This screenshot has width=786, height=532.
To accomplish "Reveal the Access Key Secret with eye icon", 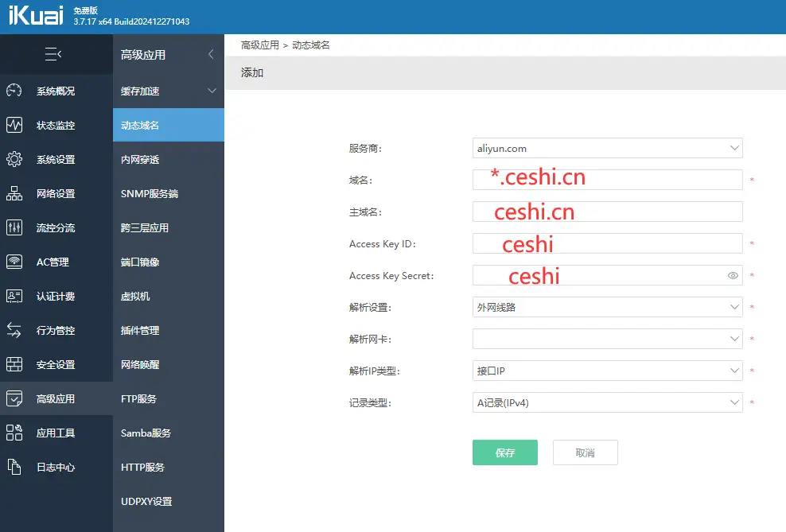I will (x=731, y=275).
